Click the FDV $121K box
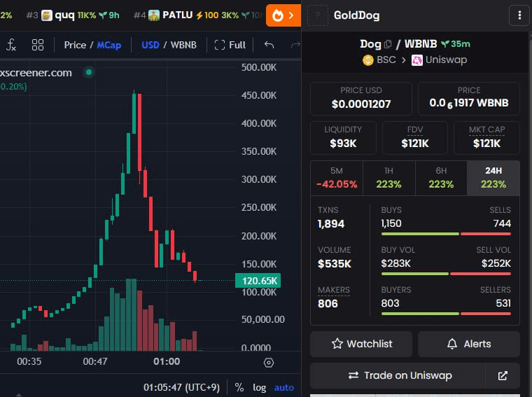The height and width of the screenshot is (397, 532). (x=415, y=138)
